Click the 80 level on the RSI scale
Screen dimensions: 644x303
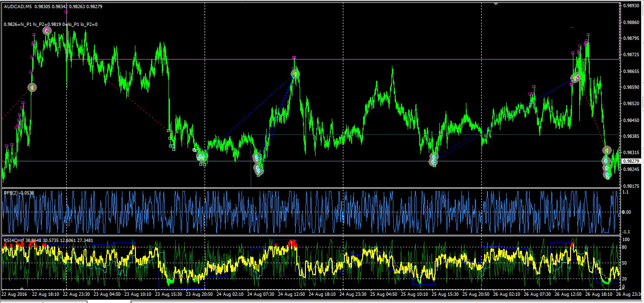point(625,247)
